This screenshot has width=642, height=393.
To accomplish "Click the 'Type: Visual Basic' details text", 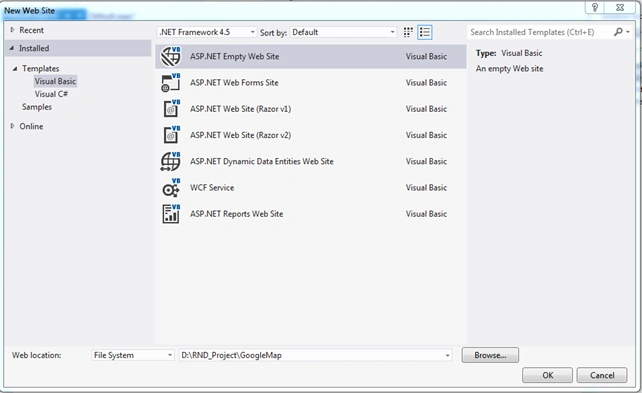I will click(509, 53).
